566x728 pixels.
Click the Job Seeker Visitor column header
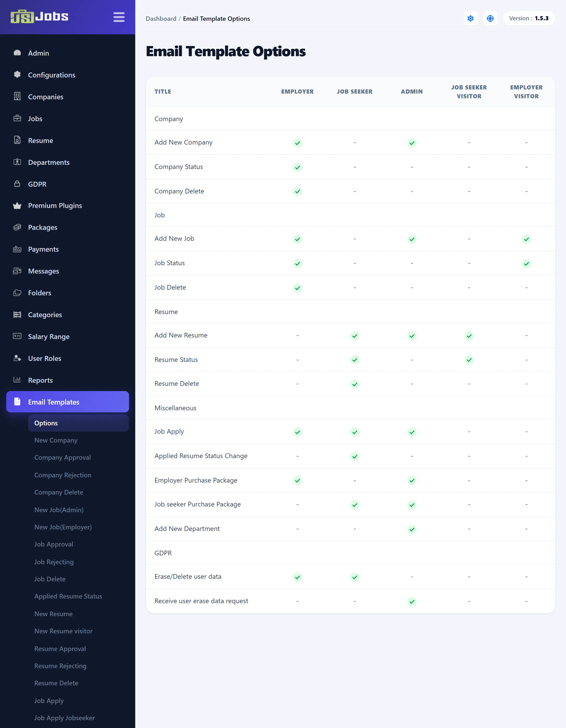point(469,92)
